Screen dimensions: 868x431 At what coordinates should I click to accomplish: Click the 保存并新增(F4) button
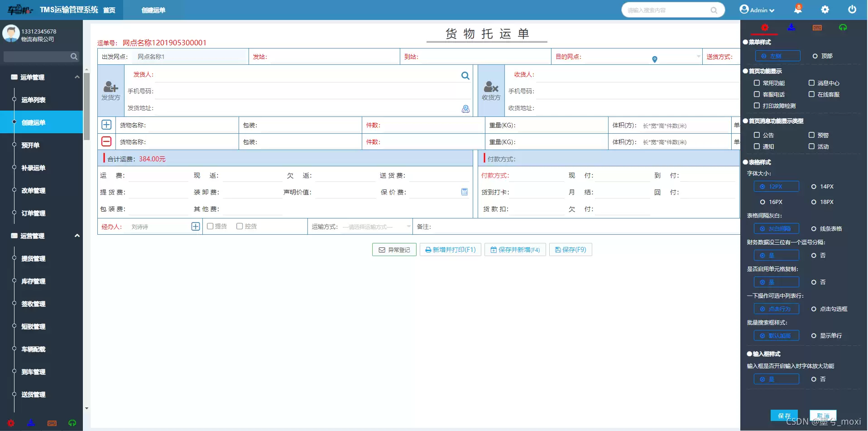tap(514, 249)
